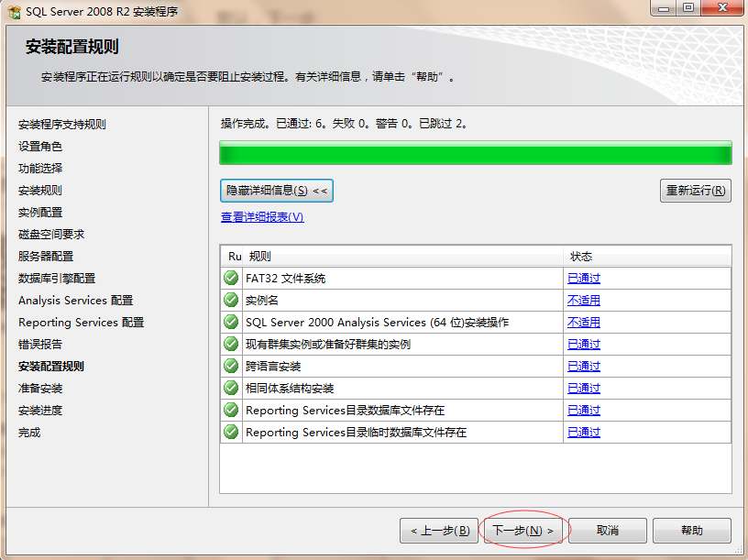Select 安装程序支持规则 step in sidebar
The image size is (748, 560).
[x=62, y=125]
